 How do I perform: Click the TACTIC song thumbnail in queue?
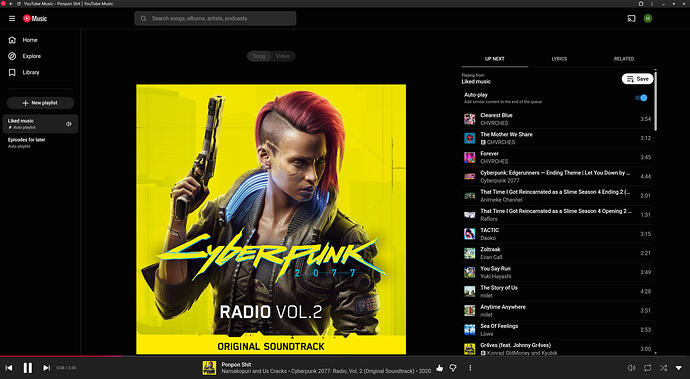tap(470, 234)
